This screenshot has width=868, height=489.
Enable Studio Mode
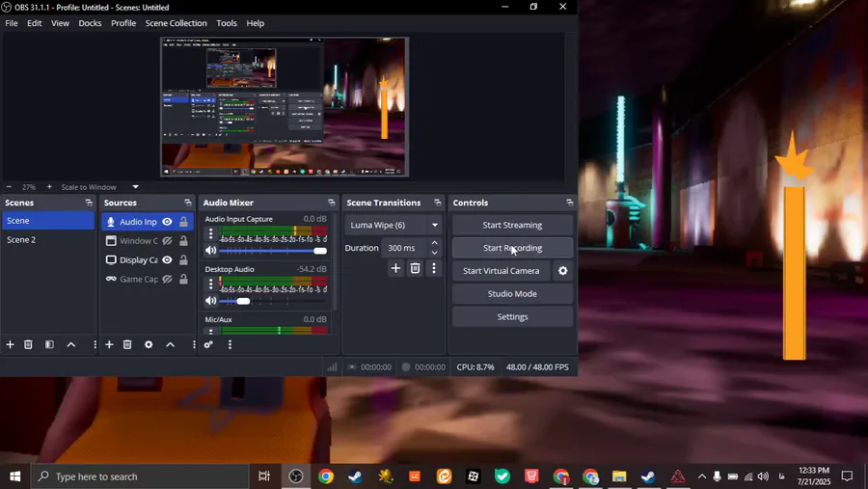click(x=512, y=293)
